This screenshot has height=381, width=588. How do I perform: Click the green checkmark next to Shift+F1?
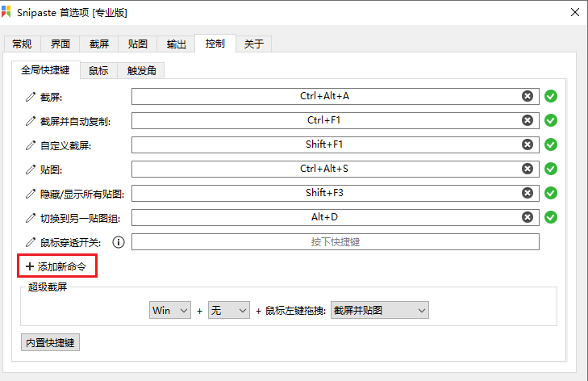(551, 144)
